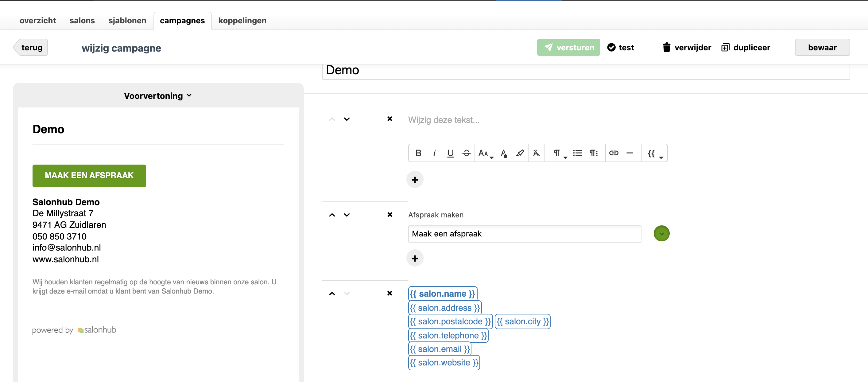Toggle underline formatting
The image size is (868, 382).
[x=450, y=153]
